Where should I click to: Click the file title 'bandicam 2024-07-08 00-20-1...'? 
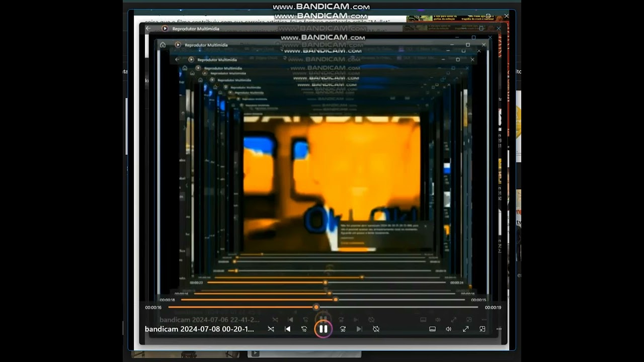pos(199,329)
